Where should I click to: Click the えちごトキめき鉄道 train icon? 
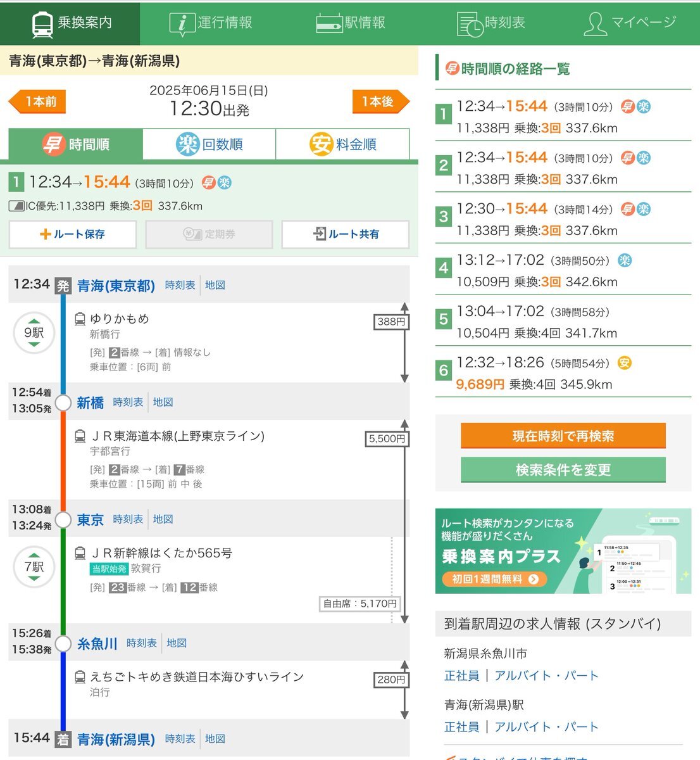[x=80, y=677]
